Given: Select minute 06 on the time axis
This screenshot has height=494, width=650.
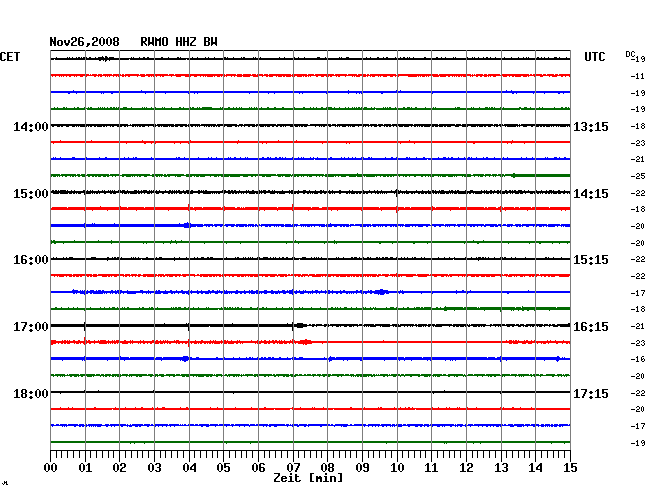Looking at the screenshot, I should (258, 468).
